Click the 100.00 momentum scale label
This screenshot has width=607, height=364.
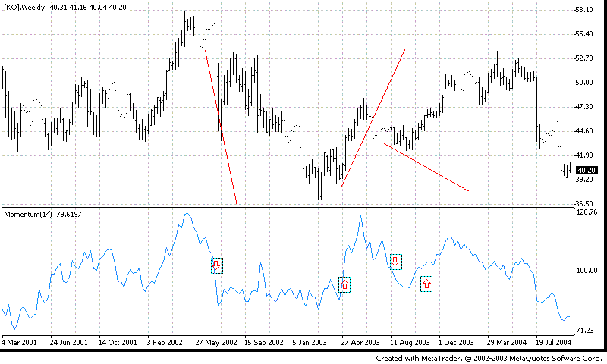[x=587, y=271]
